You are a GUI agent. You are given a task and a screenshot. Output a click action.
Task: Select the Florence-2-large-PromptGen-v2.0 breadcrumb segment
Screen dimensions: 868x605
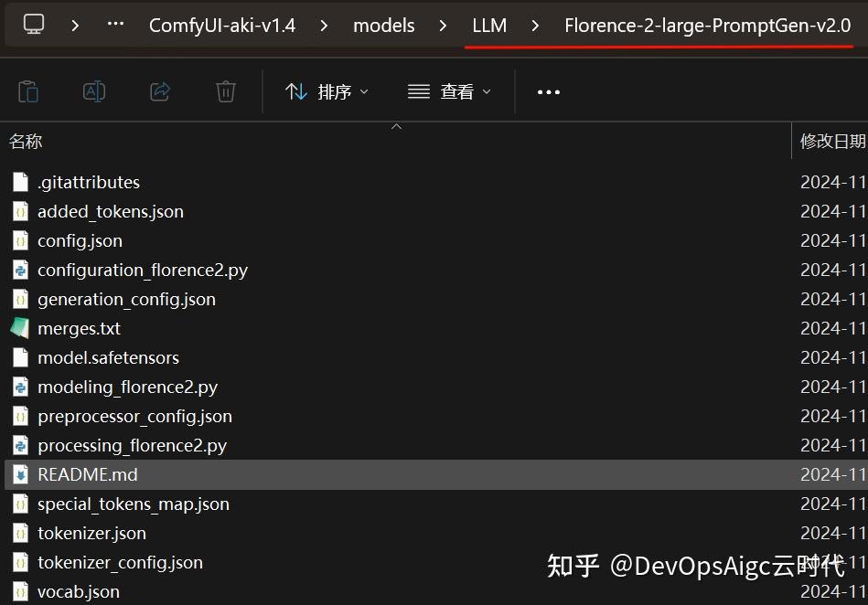point(706,25)
